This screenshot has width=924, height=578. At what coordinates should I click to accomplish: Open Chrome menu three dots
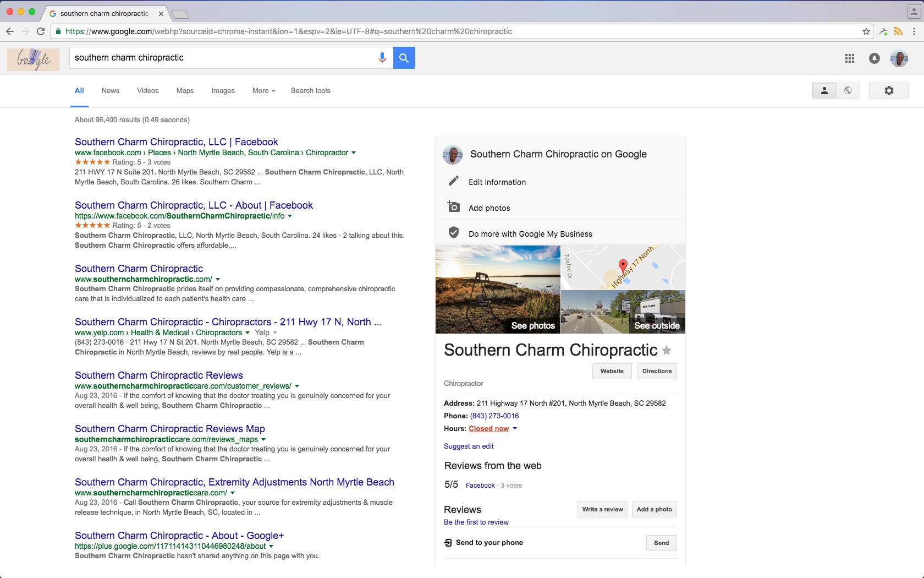click(x=914, y=31)
